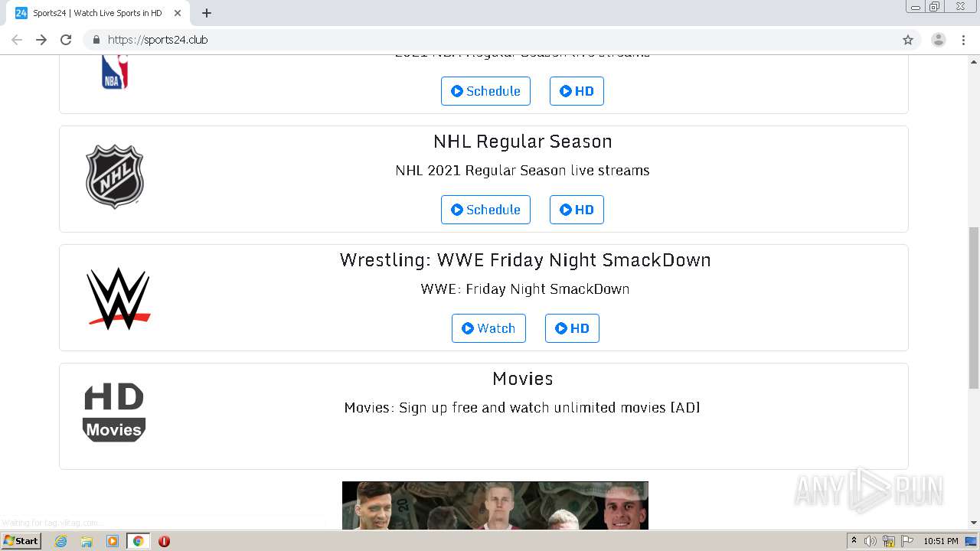Open the file explorer taskbar icon
Viewport: 980px width, 551px height.
click(87, 541)
